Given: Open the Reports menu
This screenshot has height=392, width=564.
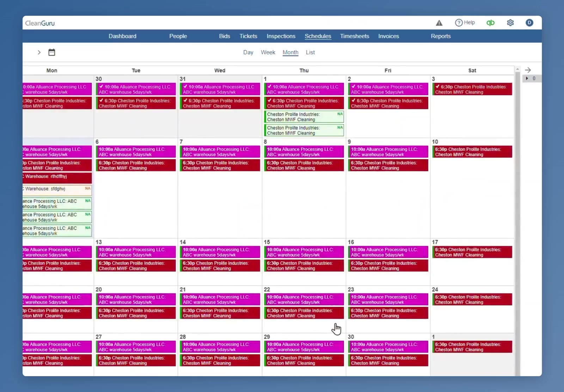Looking at the screenshot, I should (441, 36).
